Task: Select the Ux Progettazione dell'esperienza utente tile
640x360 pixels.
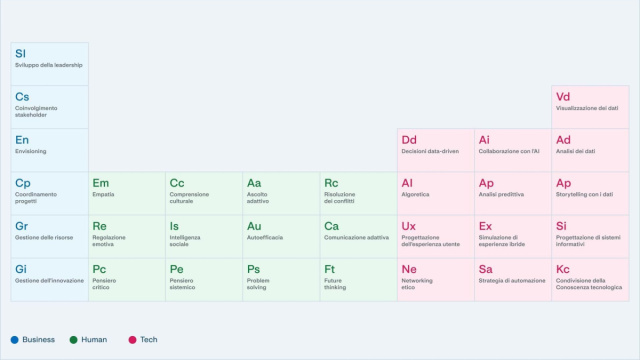Action: pos(436,237)
